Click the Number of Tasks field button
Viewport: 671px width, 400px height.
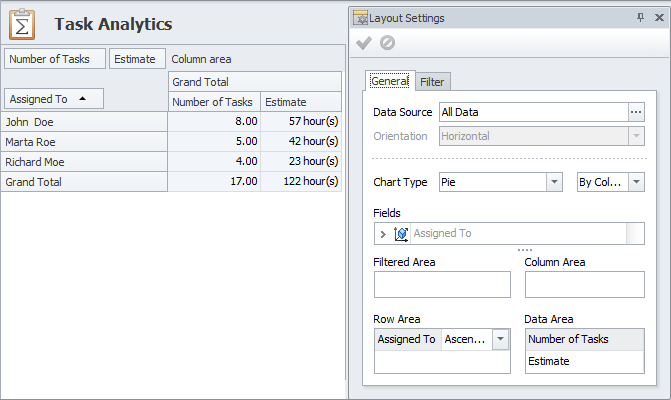click(x=55, y=59)
